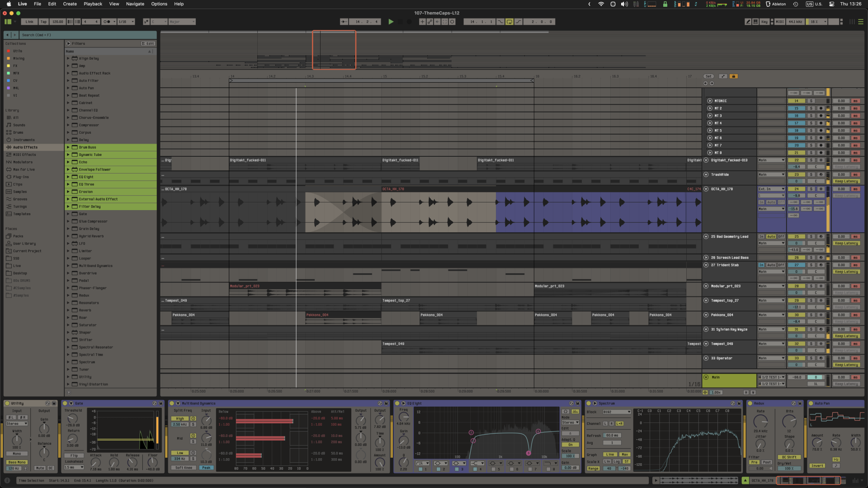Open the Main output routing dropdown on TrashRide
This screenshot has height=488, width=868.
(x=772, y=174)
